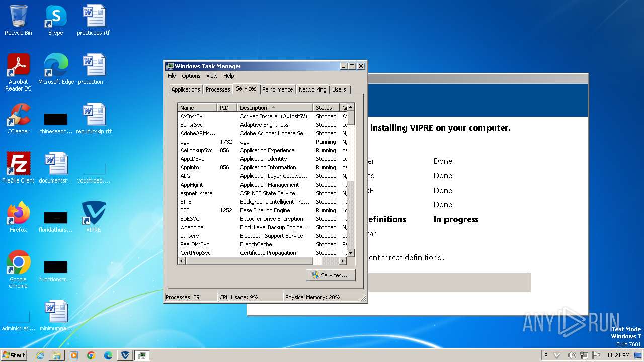Select the BDESVC service row

262,219
